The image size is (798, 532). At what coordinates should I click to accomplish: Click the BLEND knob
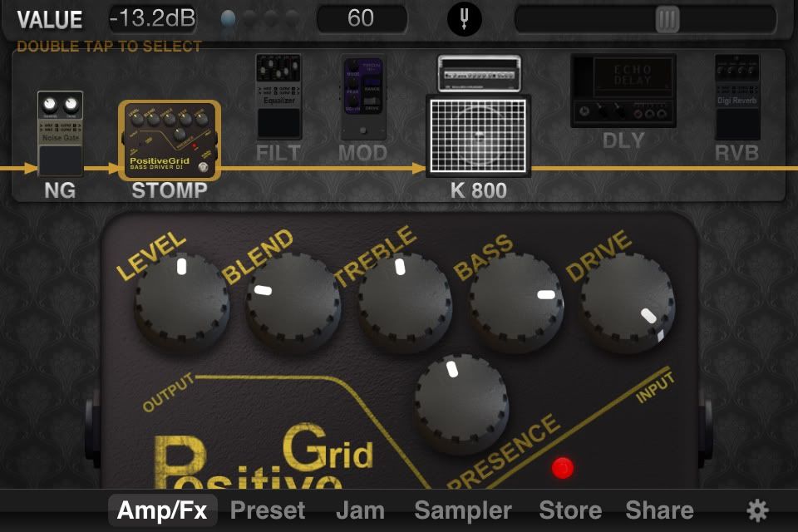coord(293,303)
